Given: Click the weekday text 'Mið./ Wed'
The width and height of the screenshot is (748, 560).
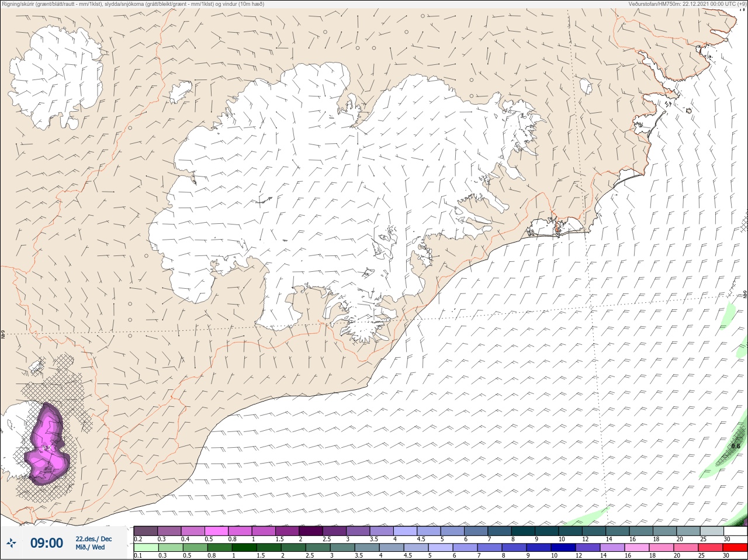Looking at the screenshot, I should pyautogui.click(x=91, y=547).
